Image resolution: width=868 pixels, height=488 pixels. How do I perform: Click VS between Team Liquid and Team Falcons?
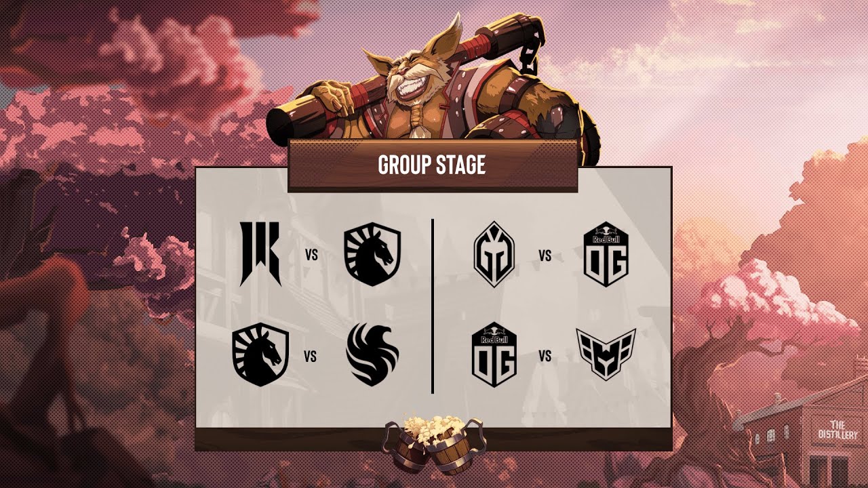point(311,357)
